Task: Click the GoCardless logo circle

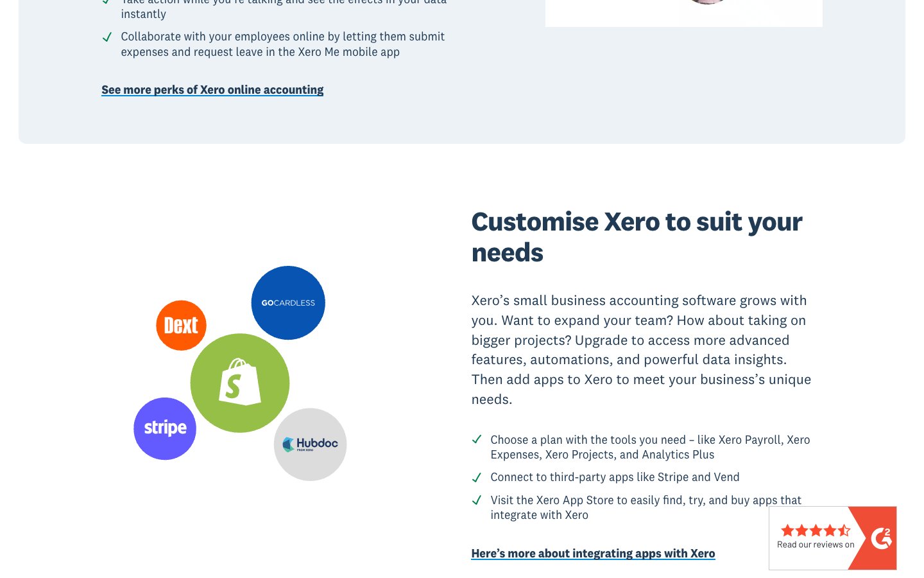Action: 288,302
